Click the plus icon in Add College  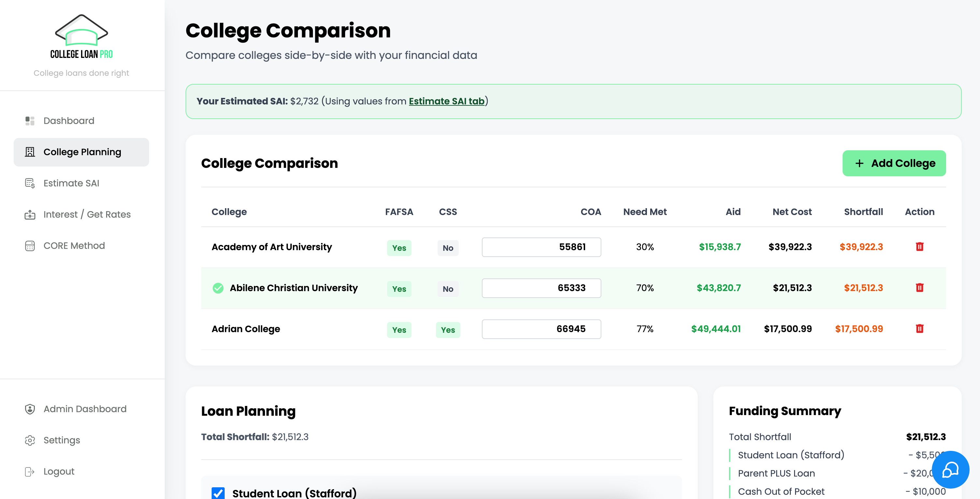[x=860, y=163]
